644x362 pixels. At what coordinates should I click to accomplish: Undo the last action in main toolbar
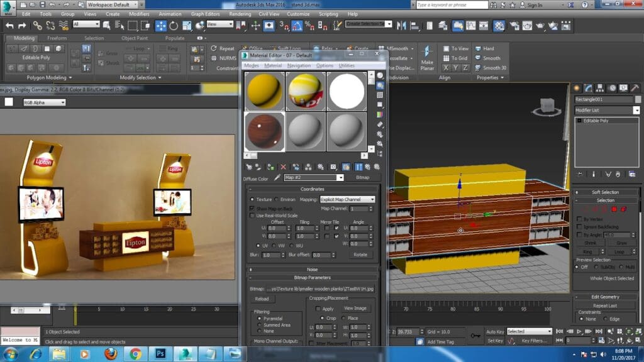click(9, 26)
